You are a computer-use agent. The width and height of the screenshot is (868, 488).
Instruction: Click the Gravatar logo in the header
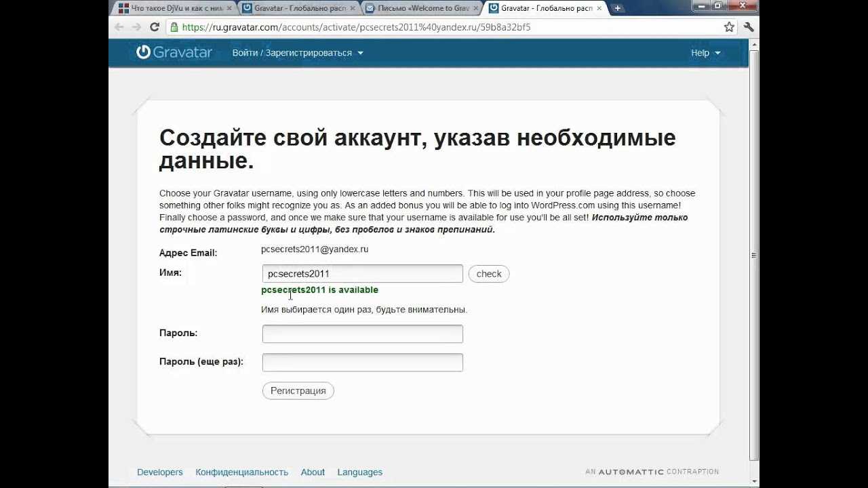174,52
